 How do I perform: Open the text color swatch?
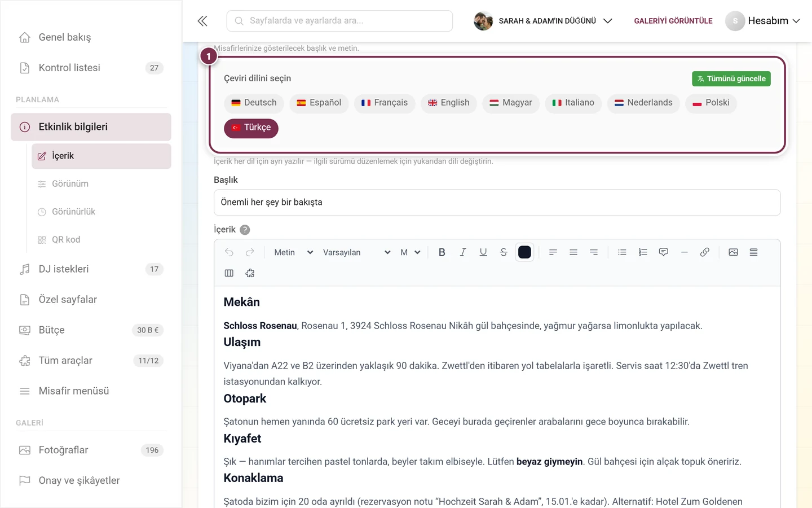pyautogui.click(x=524, y=252)
